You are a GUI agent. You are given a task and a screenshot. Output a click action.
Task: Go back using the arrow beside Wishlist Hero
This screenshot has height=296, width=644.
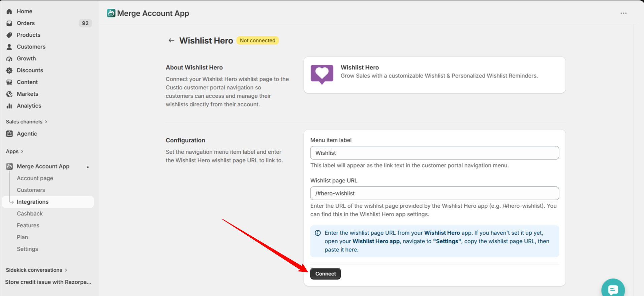click(x=172, y=40)
